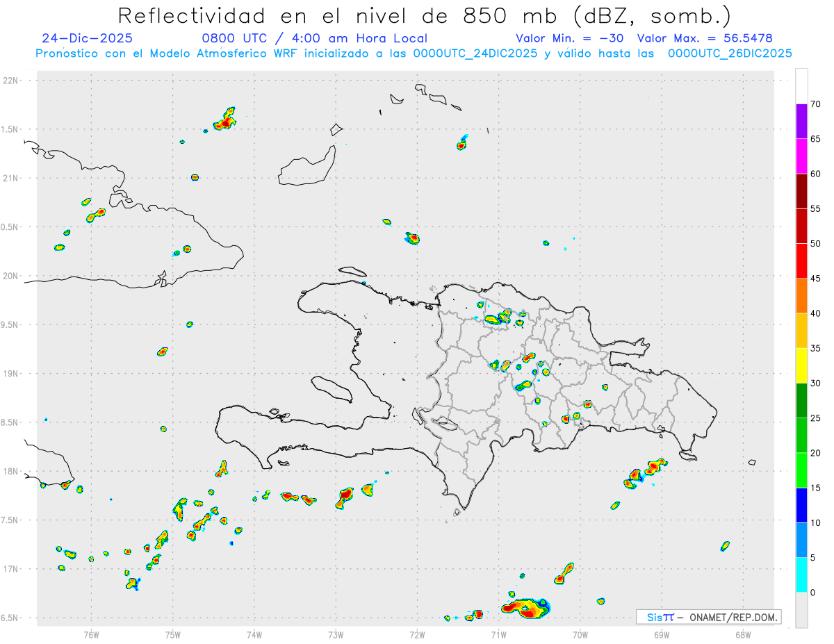
Task: Click the colorbar value '45'
Action: click(x=816, y=279)
